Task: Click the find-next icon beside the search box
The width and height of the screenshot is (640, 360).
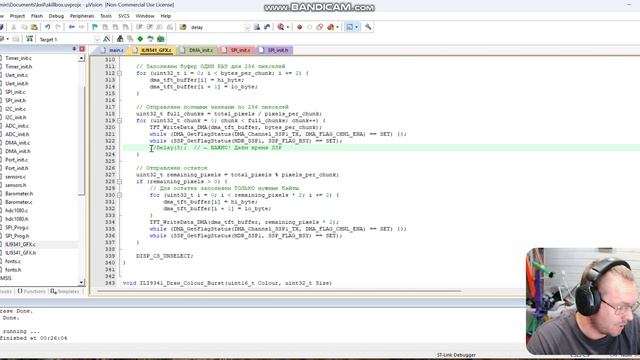Action: coord(257,27)
